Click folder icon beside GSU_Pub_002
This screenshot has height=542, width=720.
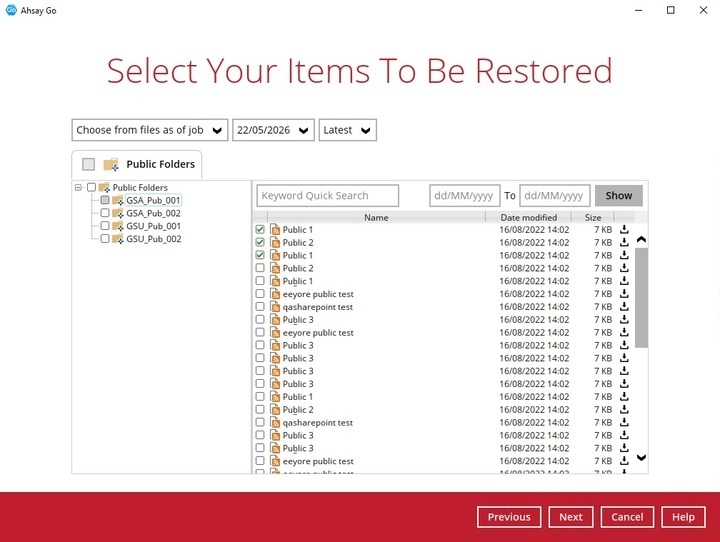pos(118,239)
